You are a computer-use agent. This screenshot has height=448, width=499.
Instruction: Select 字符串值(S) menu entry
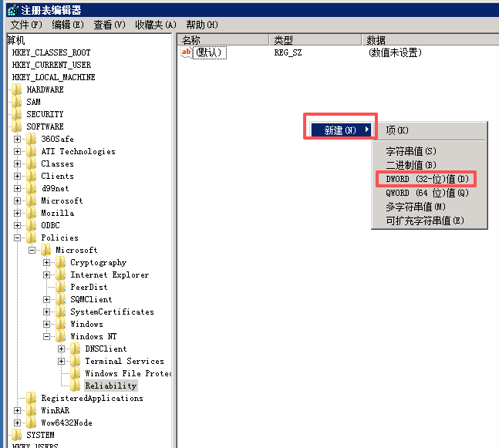(410, 151)
